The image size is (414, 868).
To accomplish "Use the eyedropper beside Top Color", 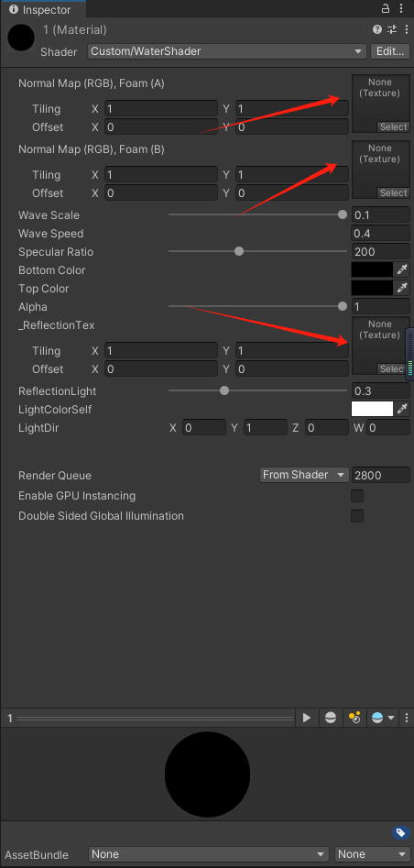I will 401,289.
